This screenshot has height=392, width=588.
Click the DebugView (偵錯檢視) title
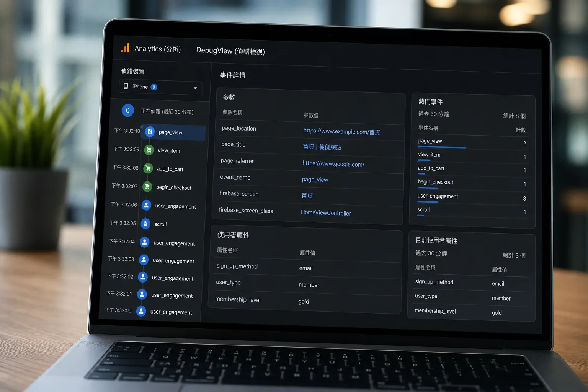tap(230, 51)
